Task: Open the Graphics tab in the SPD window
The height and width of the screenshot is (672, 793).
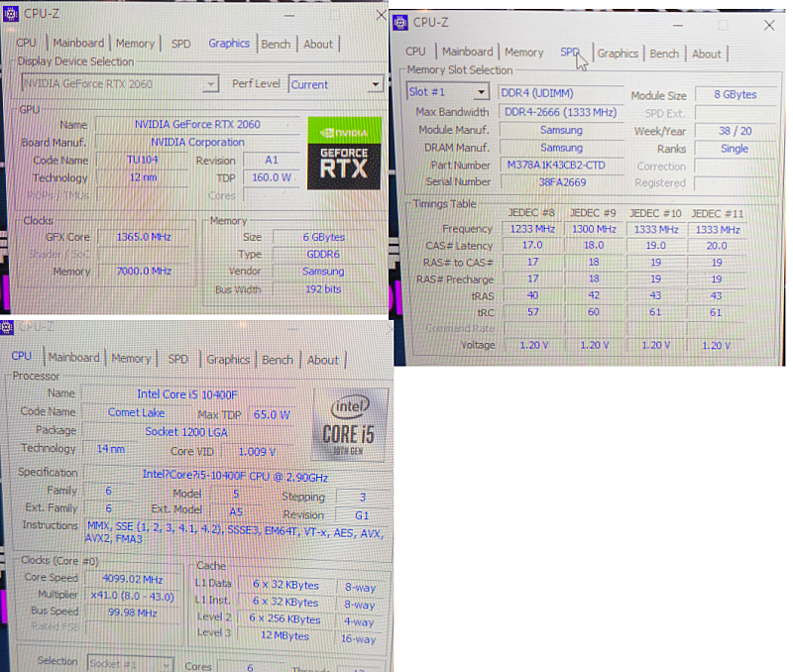Action: [618, 54]
